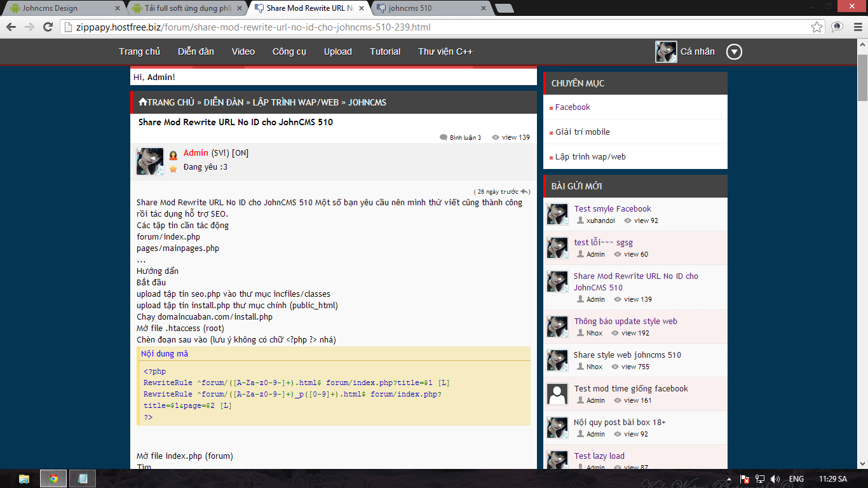Bookmark this page with the star icon
Viewport: 868px width, 488px height.
point(817,27)
